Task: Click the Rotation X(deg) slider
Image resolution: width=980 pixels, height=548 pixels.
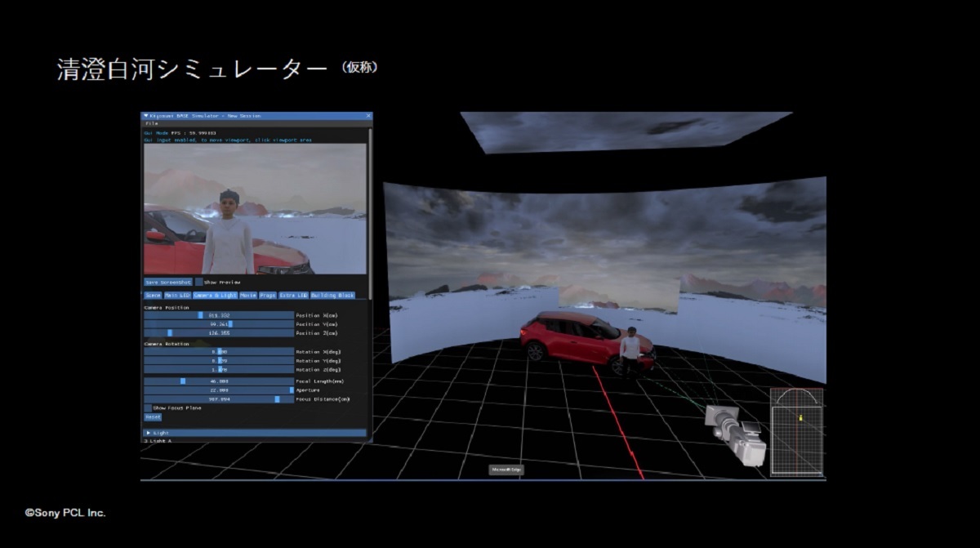Action: click(x=218, y=351)
